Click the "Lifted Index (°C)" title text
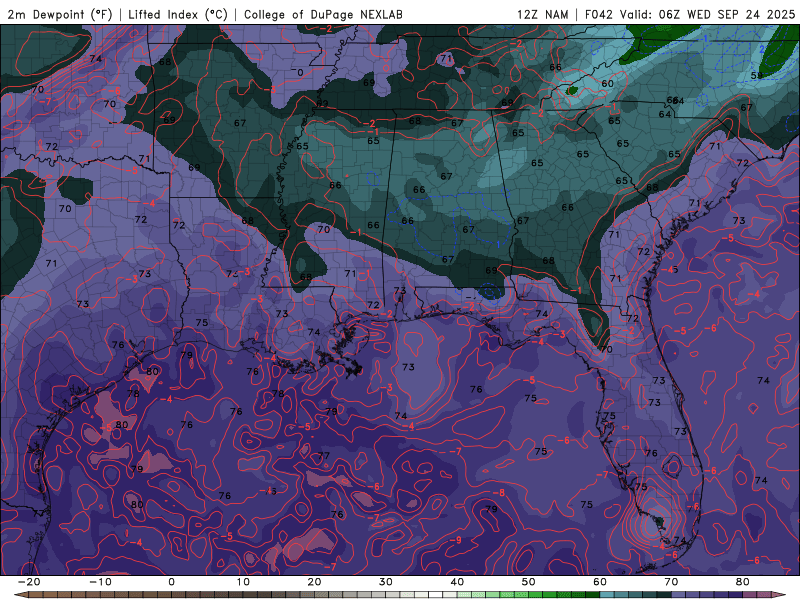The height and width of the screenshot is (600, 800). point(178,14)
